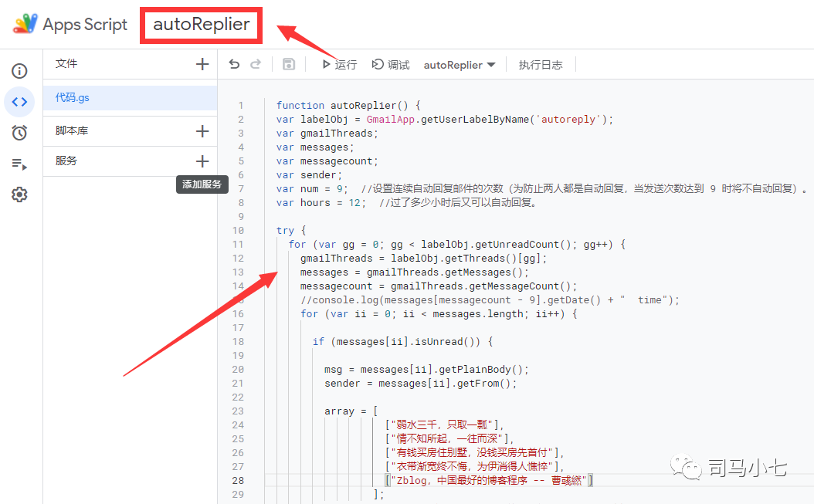Viewport: 814px width, 504px height.
Task: Click the 'var gmailThreads;' code line
Action: click(327, 134)
